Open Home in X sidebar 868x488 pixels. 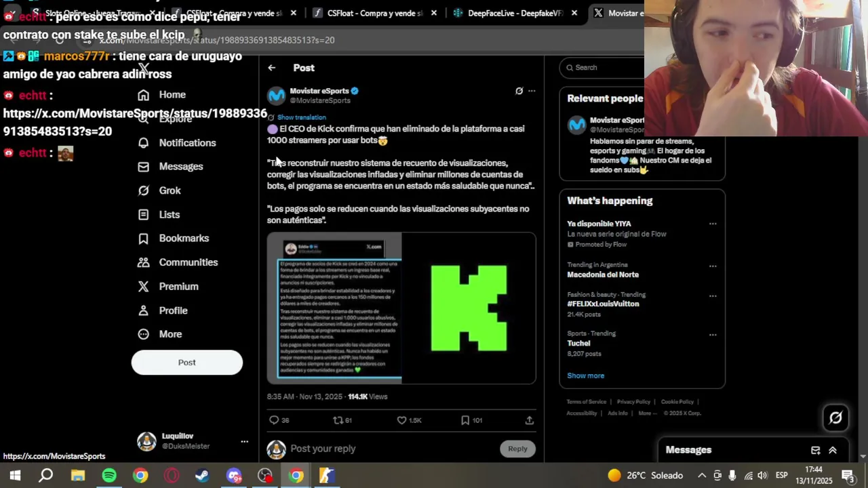click(x=161, y=95)
